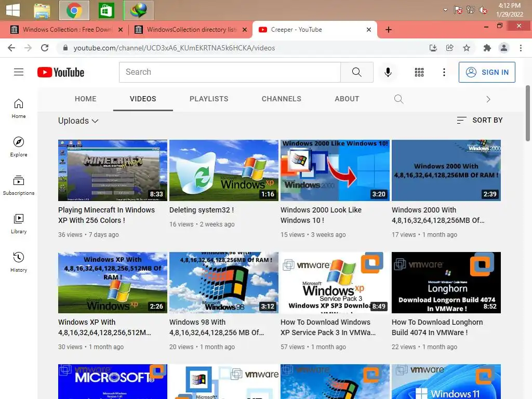Open Library in the sidebar
Image resolution: width=532 pixels, height=399 pixels.
click(19, 224)
